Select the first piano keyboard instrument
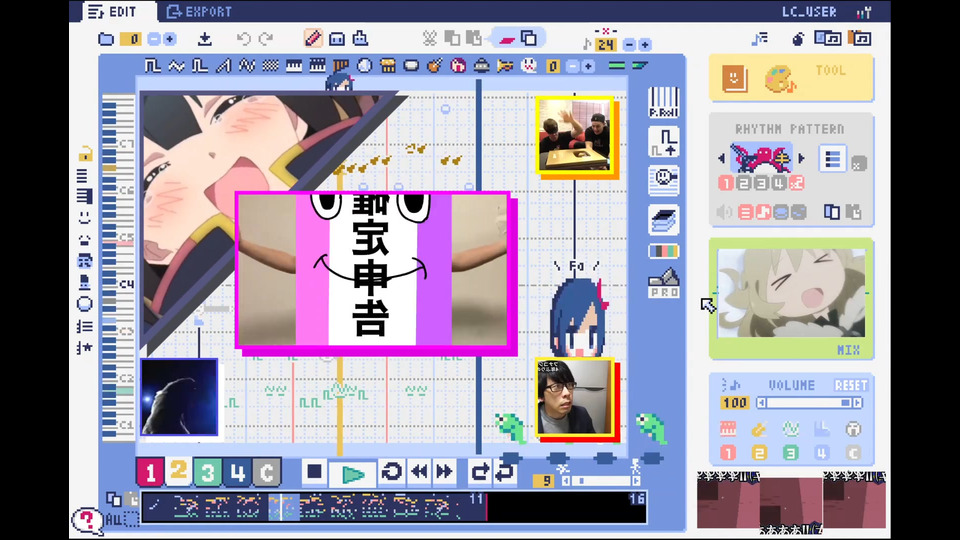 point(294,66)
